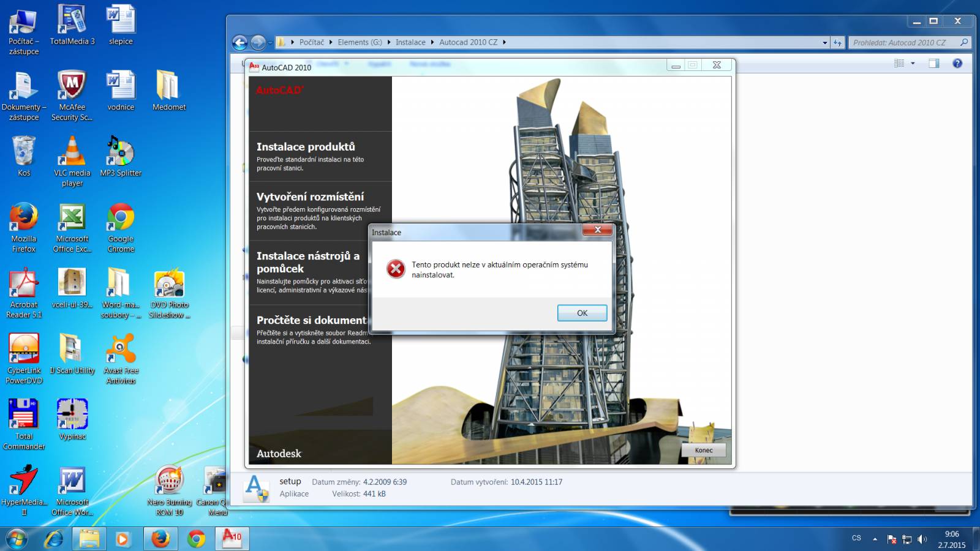The height and width of the screenshot is (551, 980).
Task: Open Medomet folder on desktop
Action: tap(169, 91)
